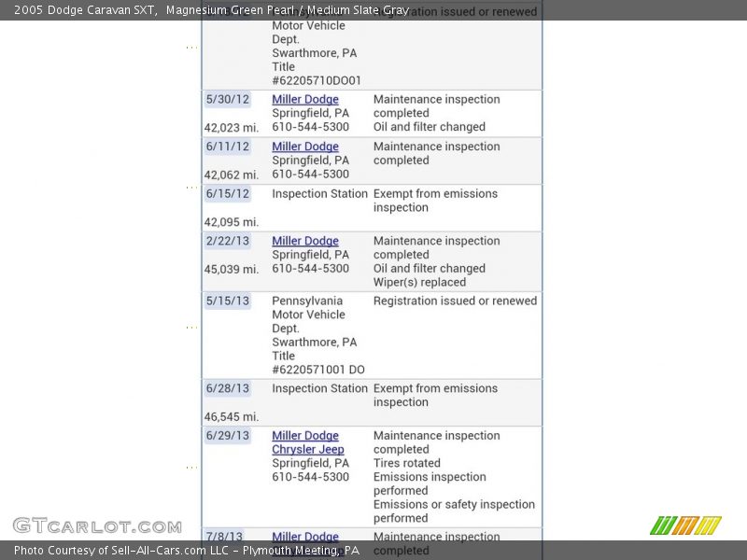Select the 42,095 mi. mileage value
Screen dimensions: 747x560
point(232,222)
